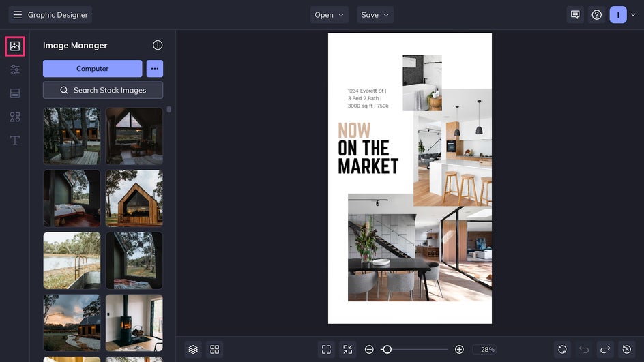Click the shrink to actual size icon

(347, 349)
